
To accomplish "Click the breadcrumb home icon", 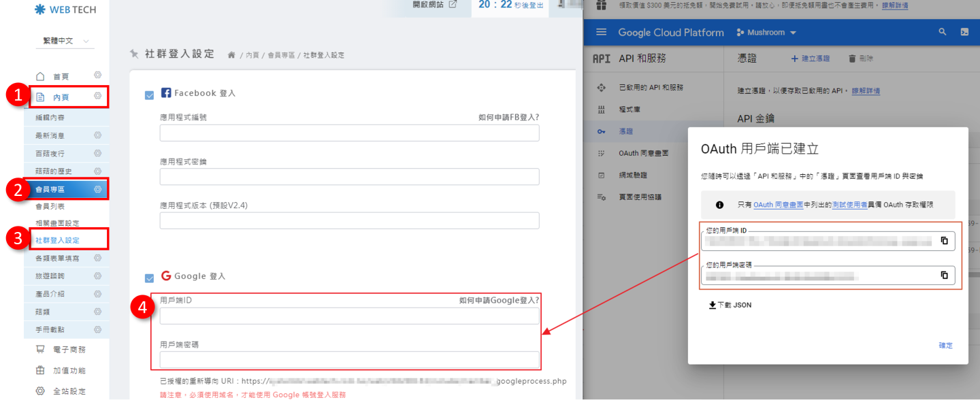I will (231, 54).
